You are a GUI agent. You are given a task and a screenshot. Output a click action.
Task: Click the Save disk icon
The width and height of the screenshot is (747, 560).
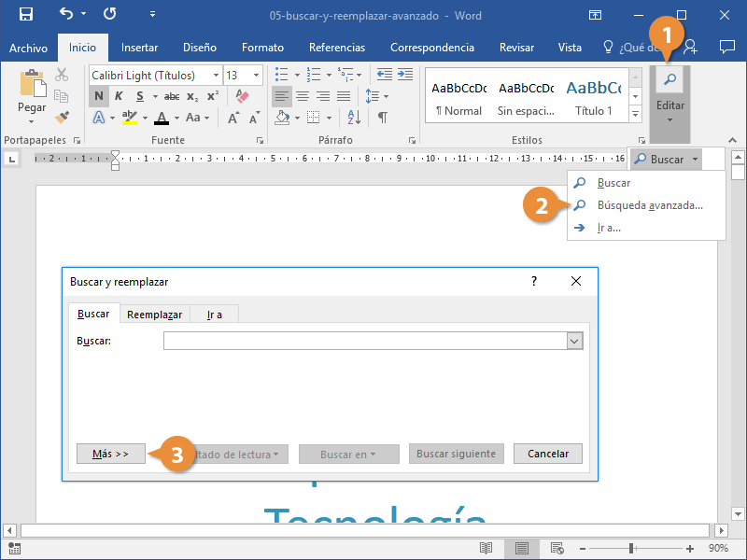(x=25, y=15)
